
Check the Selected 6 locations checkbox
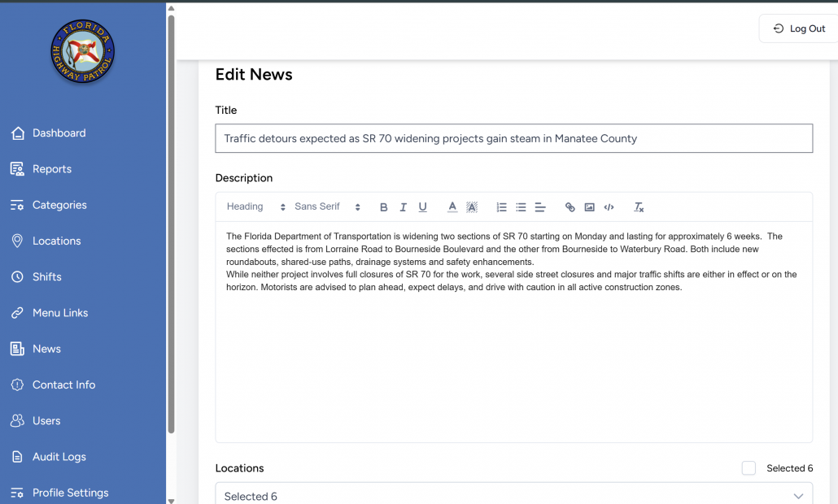(749, 468)
